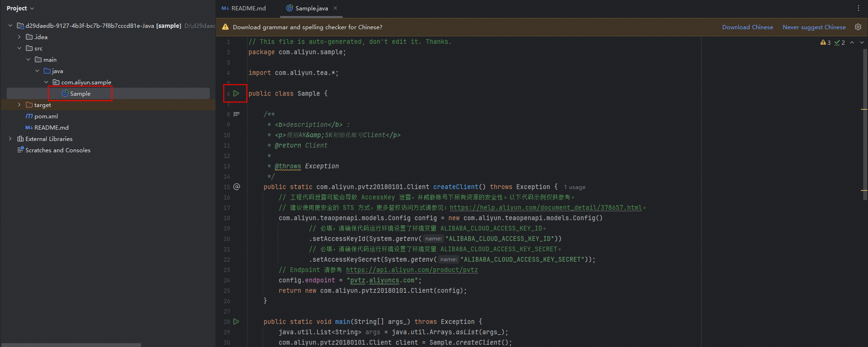Open grammar checker notification settings gear
The width and height of the screenshot is (868, 347).
858,27
